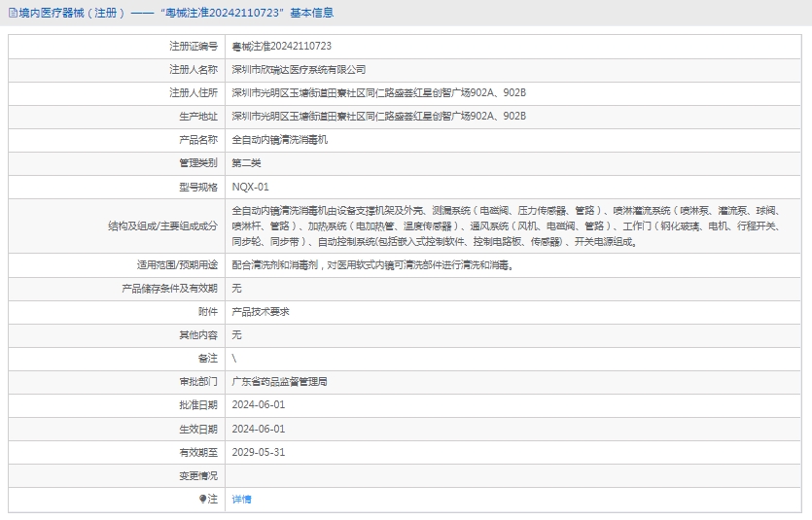This screenshot has height=520, width=812.
Task: Click the 变更情况 row label
Action: coord(197,475)
